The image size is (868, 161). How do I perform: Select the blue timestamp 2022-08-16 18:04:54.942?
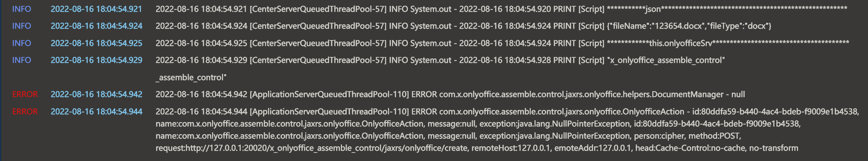pyautogui.click(x=96, y=94)
